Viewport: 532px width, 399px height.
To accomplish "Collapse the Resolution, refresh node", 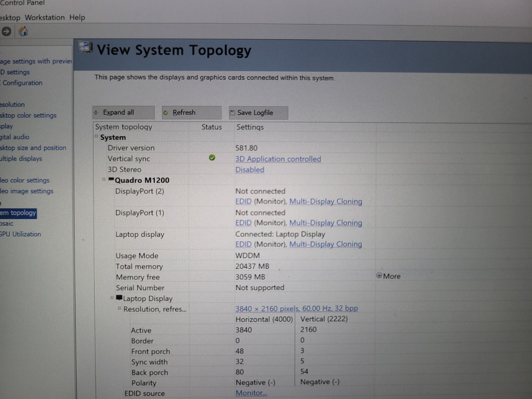I will (x=120, y=308).
